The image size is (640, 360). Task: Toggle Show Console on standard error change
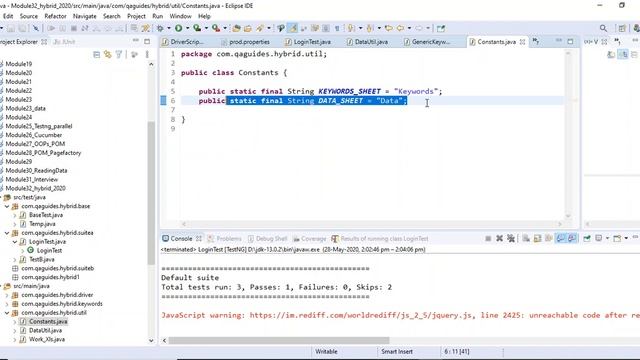[572, 238]
